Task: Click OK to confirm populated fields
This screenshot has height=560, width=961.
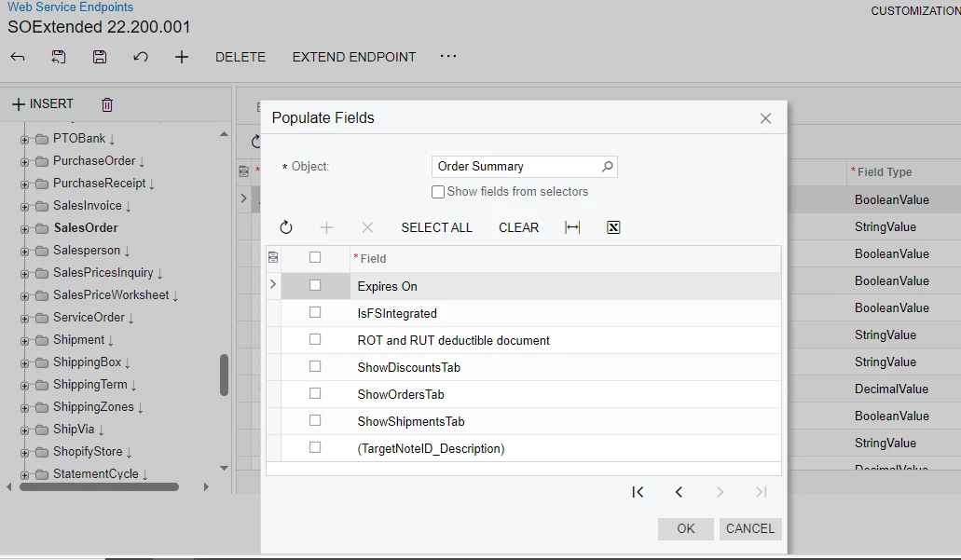Action: pyautogui.click(x=685, y=528)
